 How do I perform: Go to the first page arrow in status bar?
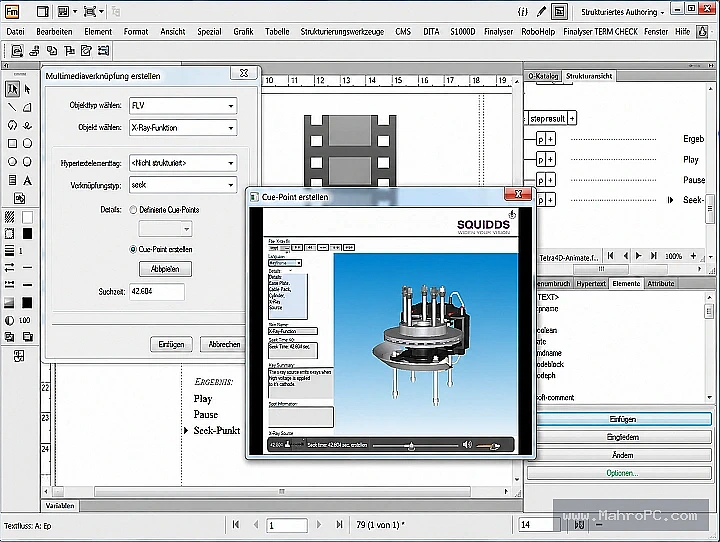(x=236, y=525)
